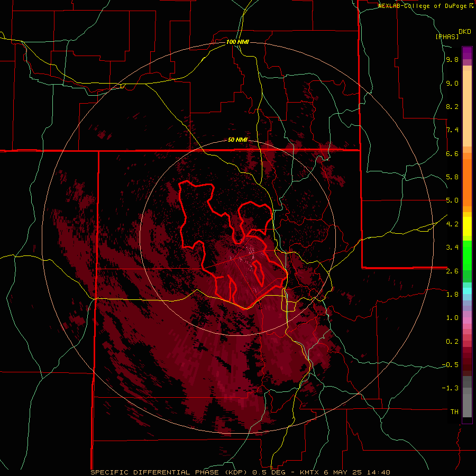476x476 pixels.
Task: Click the bright green segment of the color bar
Action: pyautogui.click(x=467, y=255)
